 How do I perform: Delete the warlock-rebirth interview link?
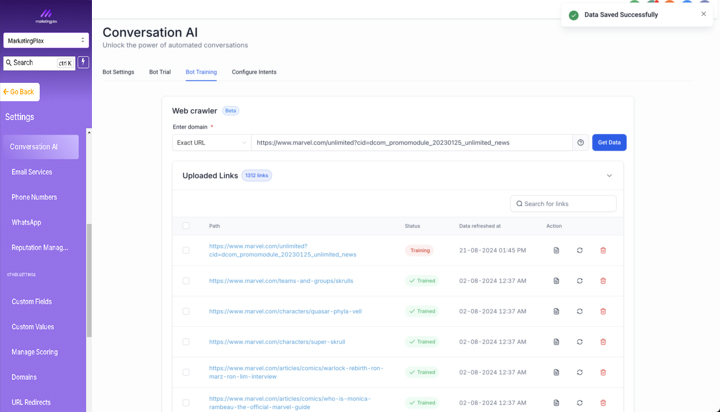(603, 372)
